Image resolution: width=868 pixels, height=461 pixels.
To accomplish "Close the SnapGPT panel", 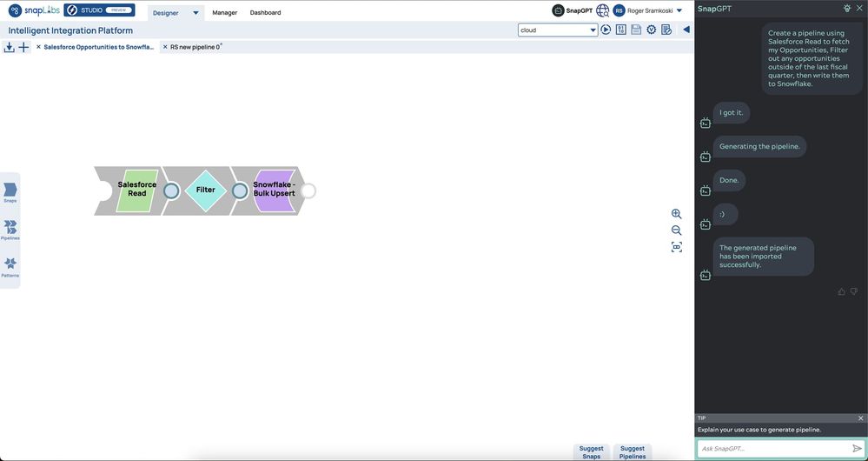I will pyautogui.click(x=859, y=9).
